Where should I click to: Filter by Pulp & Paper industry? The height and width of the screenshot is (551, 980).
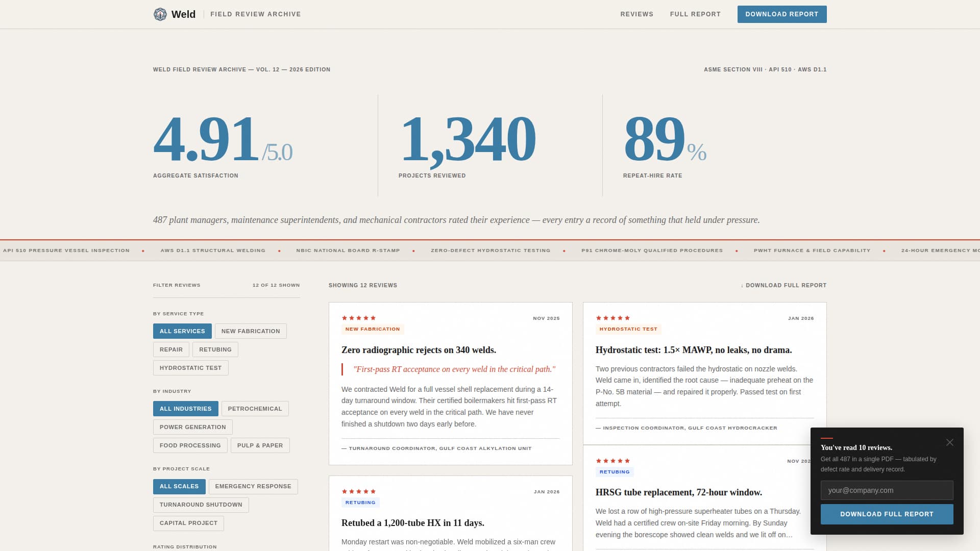point(260,445)
